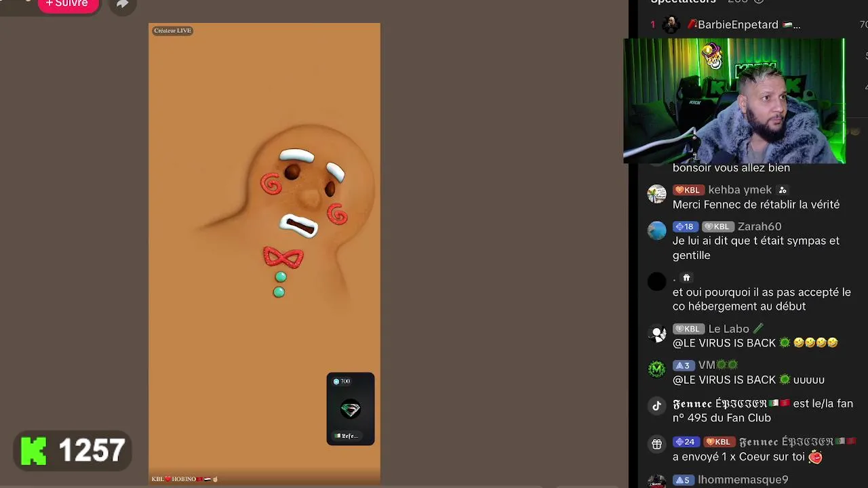Click the gift box icon beside Coeur sur toi

(656, 445)
